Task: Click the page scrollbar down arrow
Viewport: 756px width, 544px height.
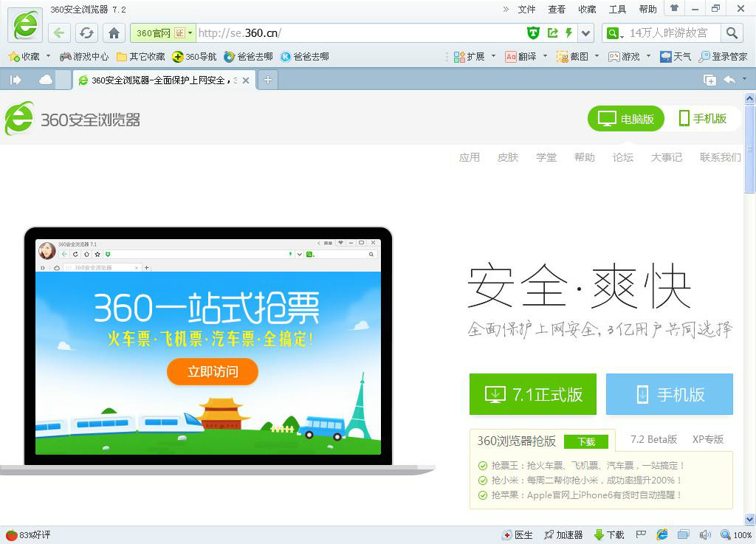Action: [x=750, y=519]
